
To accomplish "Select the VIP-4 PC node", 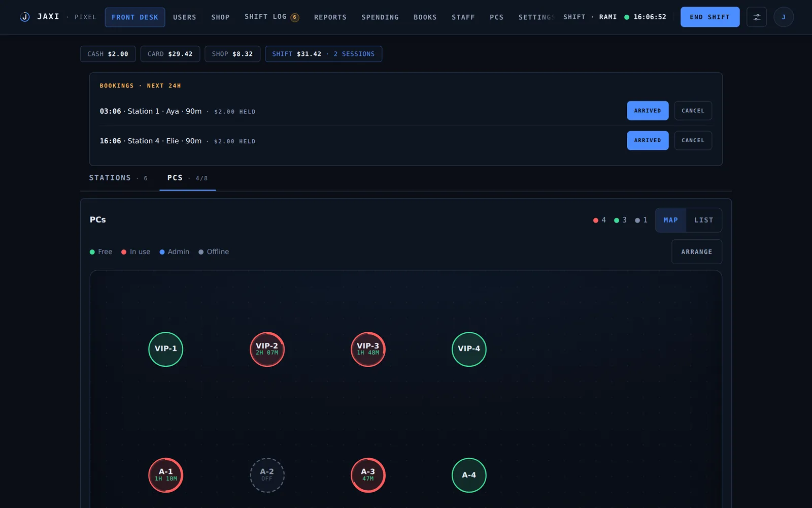I will click(x=469, y=349).
